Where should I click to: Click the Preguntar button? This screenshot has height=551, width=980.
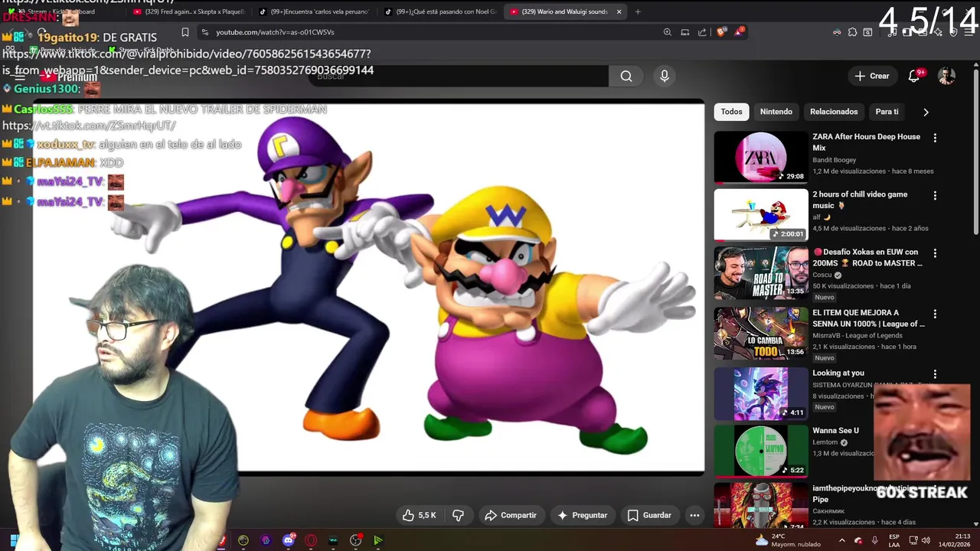(x=582, y=515)
